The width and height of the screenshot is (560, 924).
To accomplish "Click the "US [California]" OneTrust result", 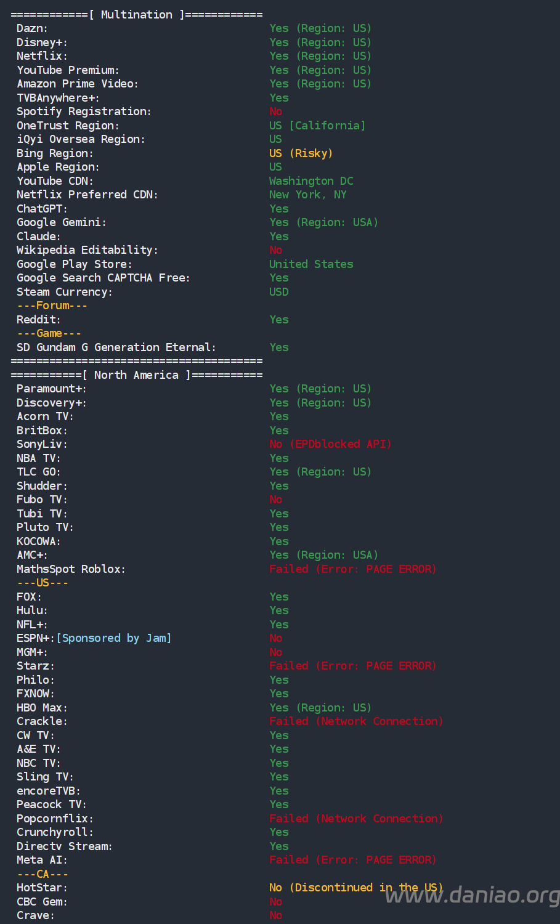I will coord(317,126).
